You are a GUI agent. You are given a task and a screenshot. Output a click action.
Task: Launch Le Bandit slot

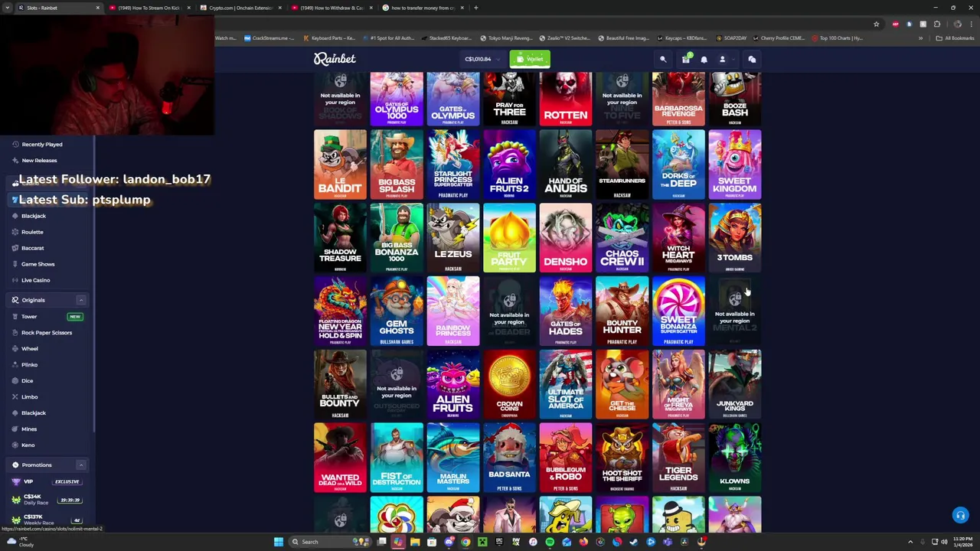coord(340,165)
